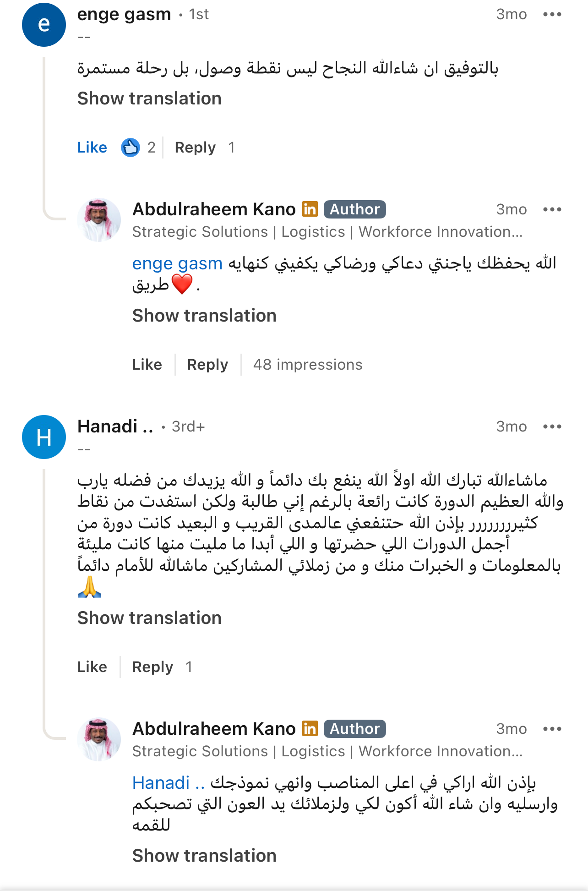This screenshot has width=588, height=891.
Task: Show translation of enge gasm's comment
Action: 149,98
